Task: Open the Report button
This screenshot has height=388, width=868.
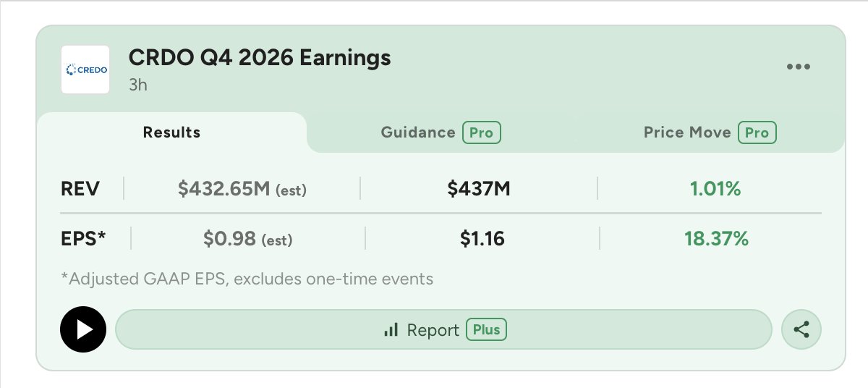Action: [x=444, y=330]
